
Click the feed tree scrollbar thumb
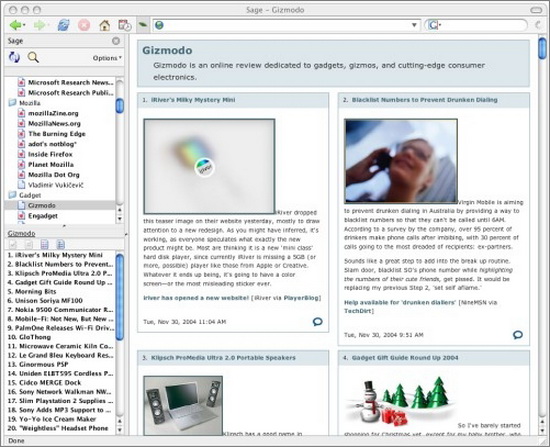120,105
